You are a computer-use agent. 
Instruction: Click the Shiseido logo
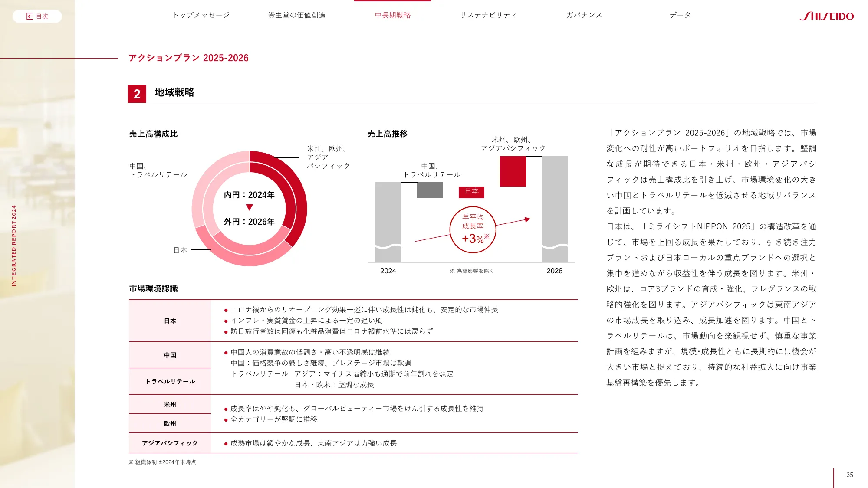coord(826,16)
